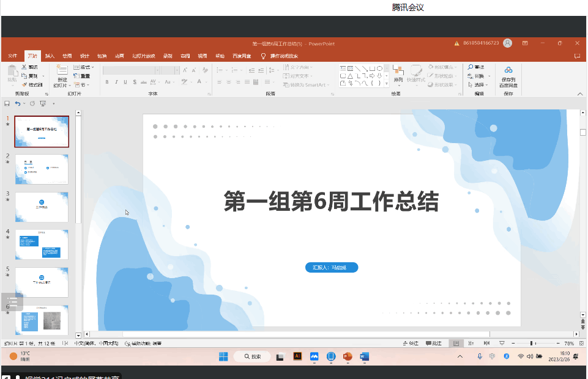Switch to Normal view in status bar
This screenshot has height=379, width=588.
click(456, 344)
